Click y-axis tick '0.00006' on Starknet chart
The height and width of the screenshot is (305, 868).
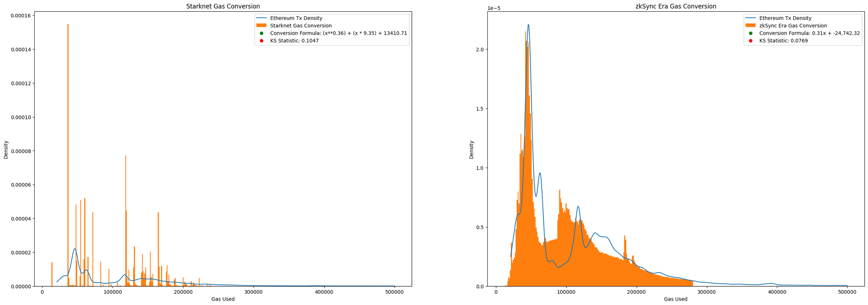point(20,185)
